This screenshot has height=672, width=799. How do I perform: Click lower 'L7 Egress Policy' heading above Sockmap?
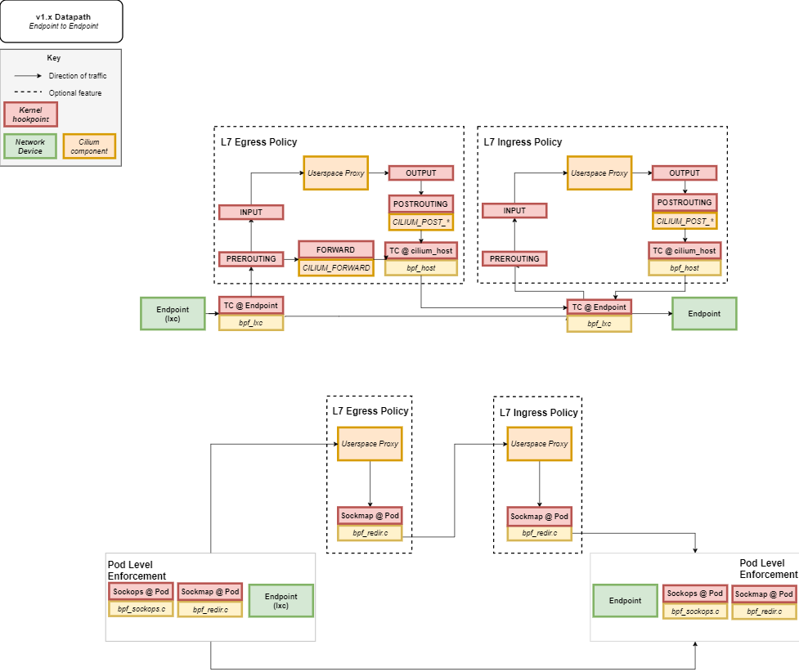370,411
